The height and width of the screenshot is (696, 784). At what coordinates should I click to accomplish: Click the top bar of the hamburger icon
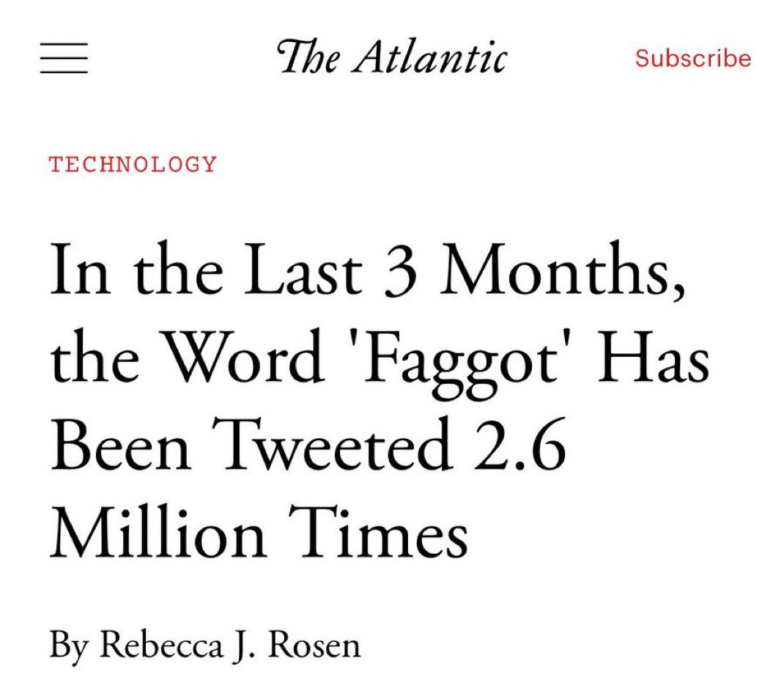64,44
